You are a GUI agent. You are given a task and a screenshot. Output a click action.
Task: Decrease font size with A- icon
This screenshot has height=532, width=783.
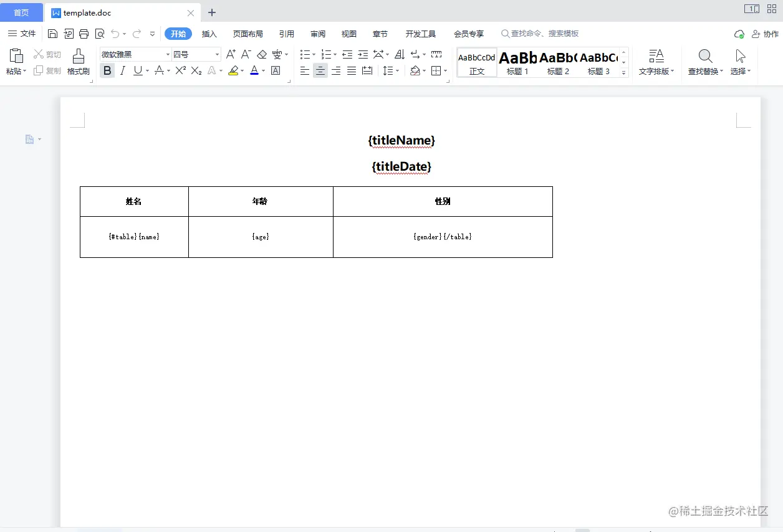(x=246, y=55)
